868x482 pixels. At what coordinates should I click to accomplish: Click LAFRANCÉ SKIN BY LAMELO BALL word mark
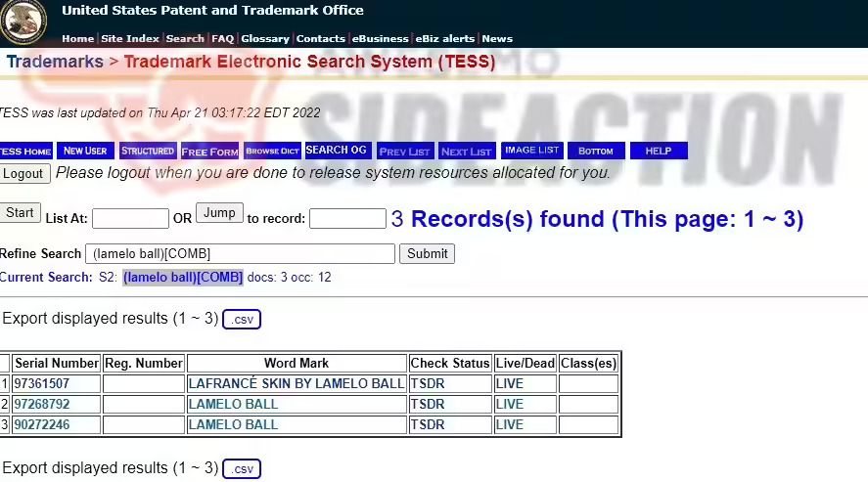coord(296,383)
